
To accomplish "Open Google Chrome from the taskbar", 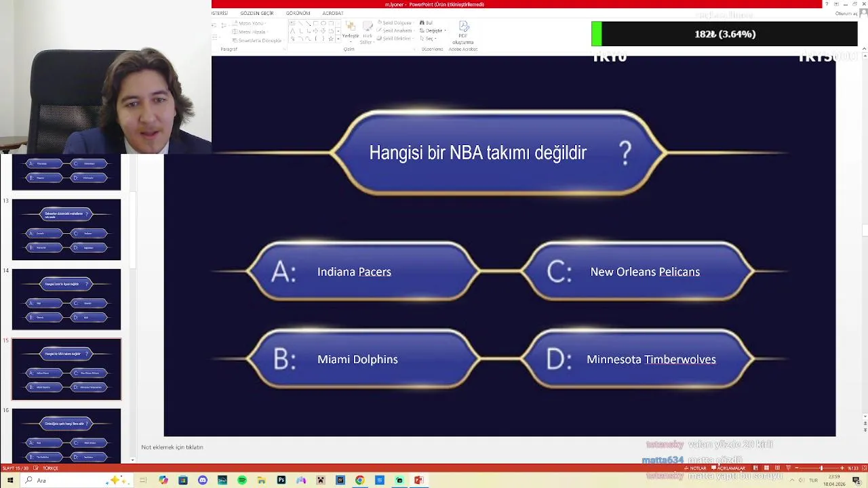I will (360, 480).
